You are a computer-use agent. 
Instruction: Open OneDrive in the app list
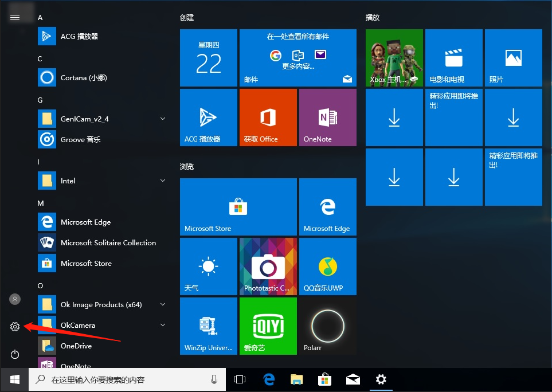point(102,346)
